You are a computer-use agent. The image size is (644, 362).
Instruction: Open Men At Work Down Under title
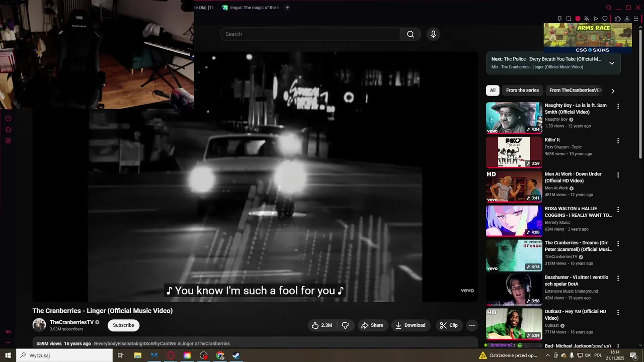pos(573,177)
